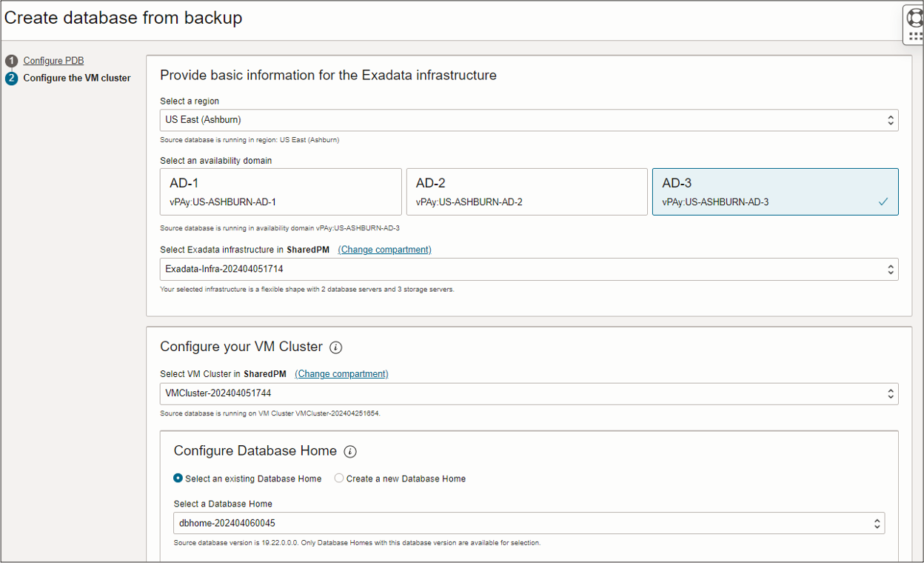Go to the Configure PDB step
This screenshot has height=563, width=924.
click(53, 61)
